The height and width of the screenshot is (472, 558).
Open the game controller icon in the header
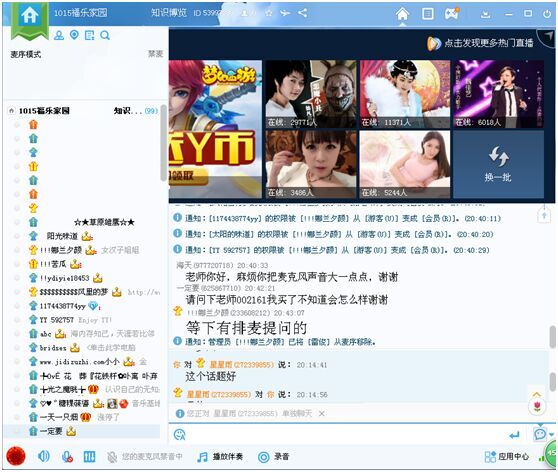pos(451,14)
